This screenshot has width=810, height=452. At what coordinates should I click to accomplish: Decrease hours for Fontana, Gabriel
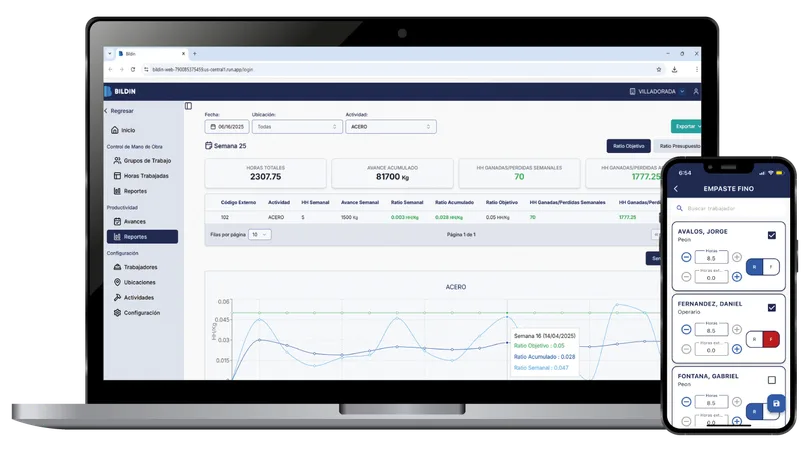pos(686,401)
